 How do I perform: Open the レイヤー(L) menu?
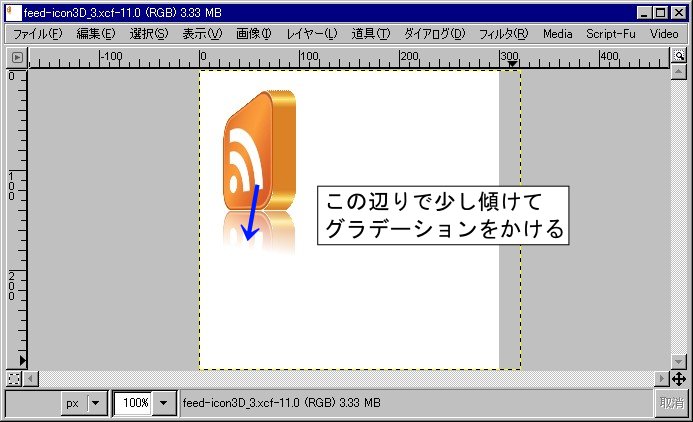[x=312, y=34]
